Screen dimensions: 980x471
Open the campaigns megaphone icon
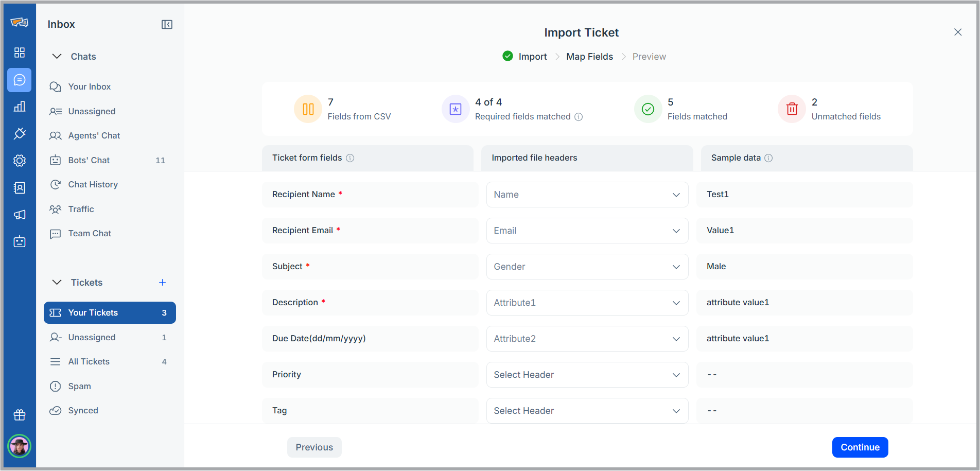point(20,215)
